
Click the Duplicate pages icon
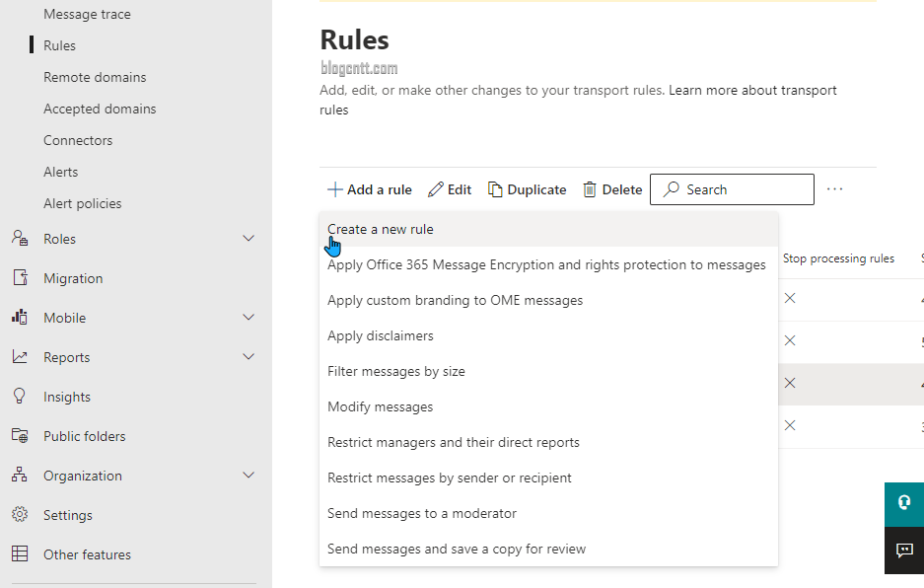point(495,189)
